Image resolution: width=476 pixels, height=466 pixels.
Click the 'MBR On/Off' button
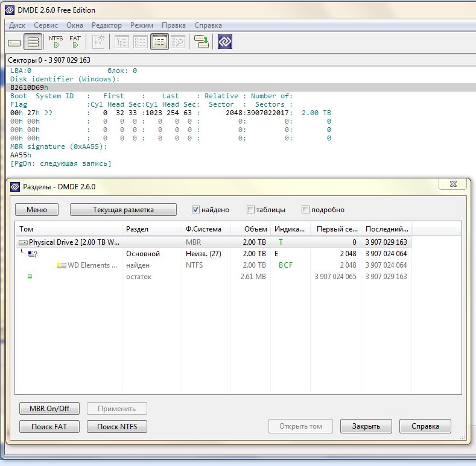[x=49, y=409]
